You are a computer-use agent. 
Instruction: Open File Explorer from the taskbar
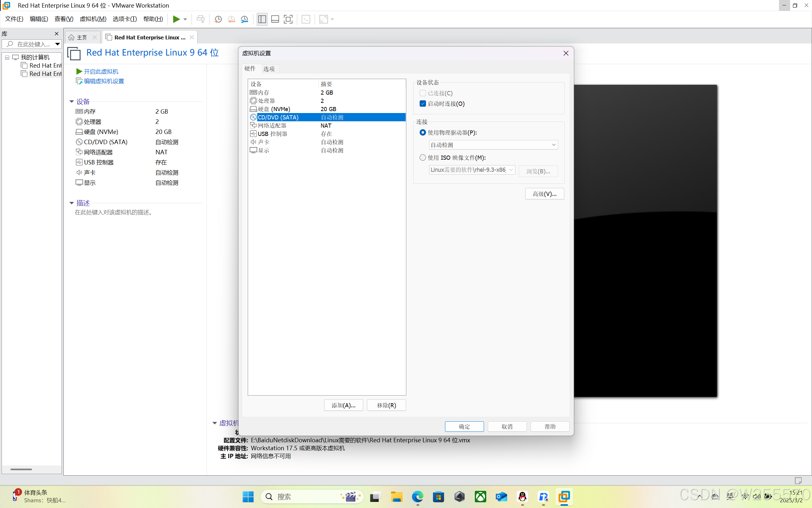tap(396, 497)
